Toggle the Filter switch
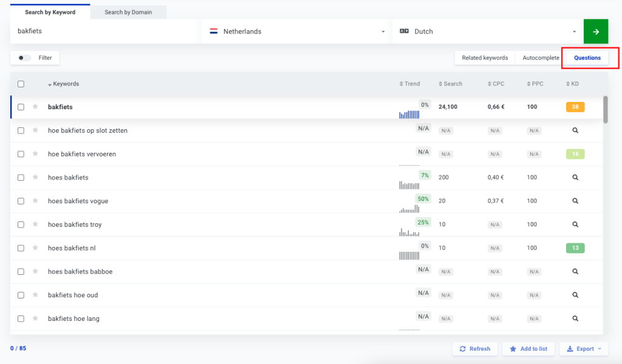622x364 pixels. point(24,58)
